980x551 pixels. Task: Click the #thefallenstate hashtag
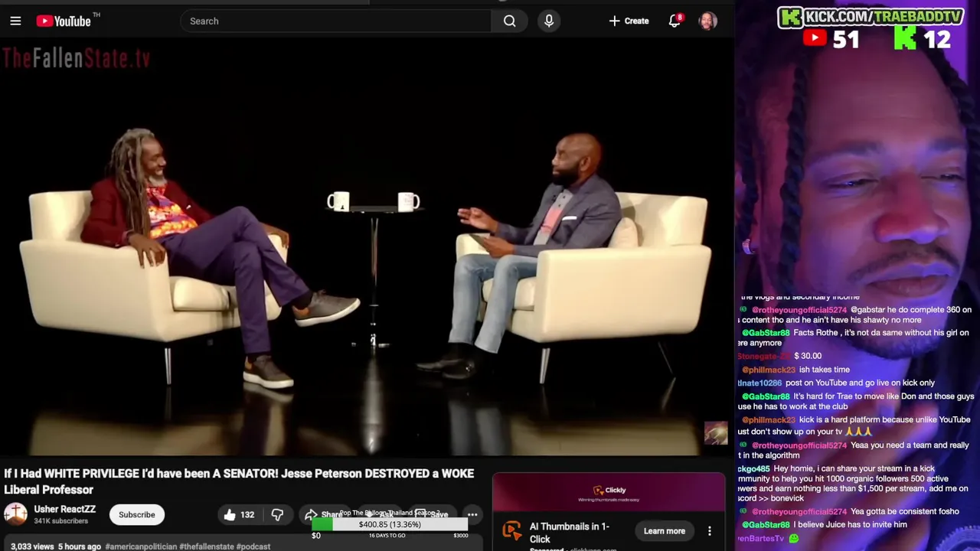click(207, 546)
